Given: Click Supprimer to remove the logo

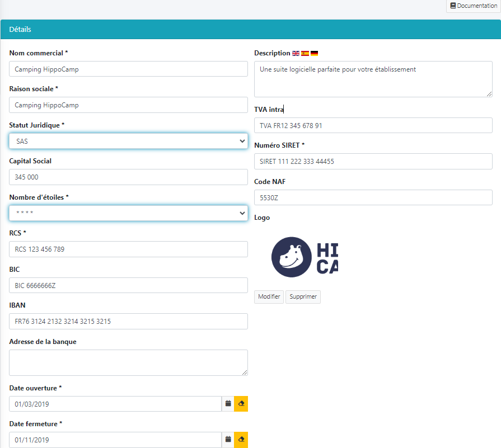Looking at the screenshot, I should (303, 297).
